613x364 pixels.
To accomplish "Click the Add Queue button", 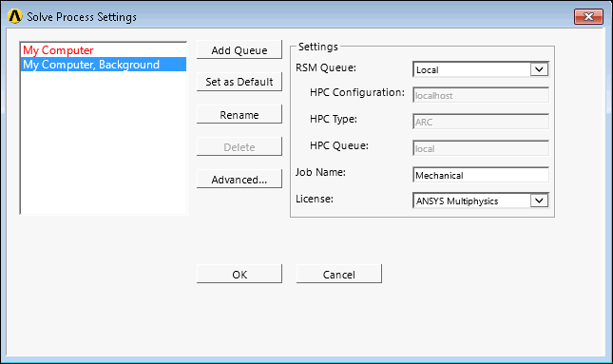I will tap(239, 50).
